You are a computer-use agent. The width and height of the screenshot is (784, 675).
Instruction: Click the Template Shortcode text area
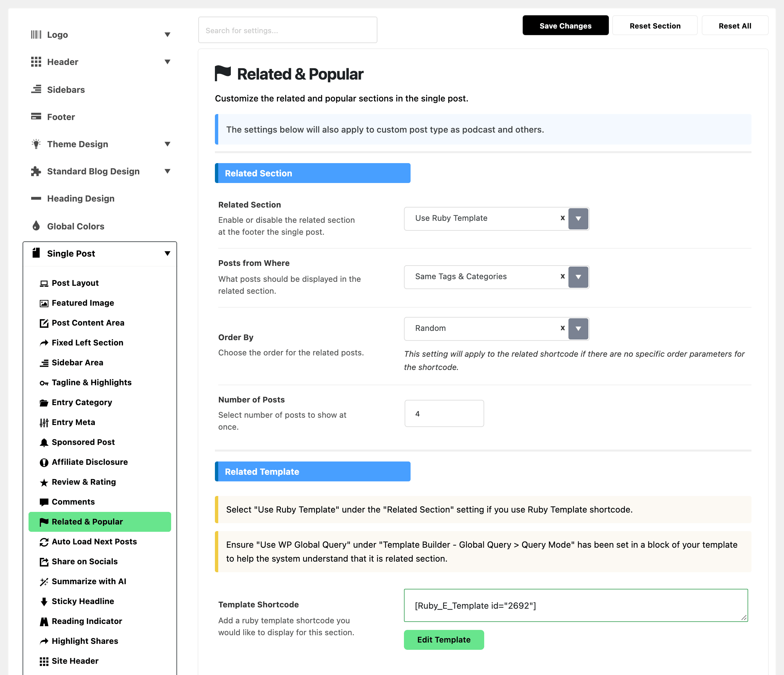coord(575,605)
